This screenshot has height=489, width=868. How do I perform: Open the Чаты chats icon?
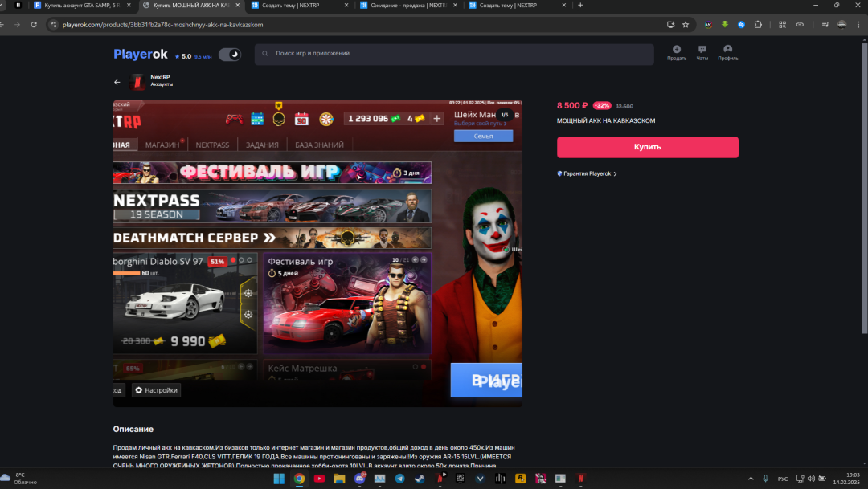tap(702, 52)
